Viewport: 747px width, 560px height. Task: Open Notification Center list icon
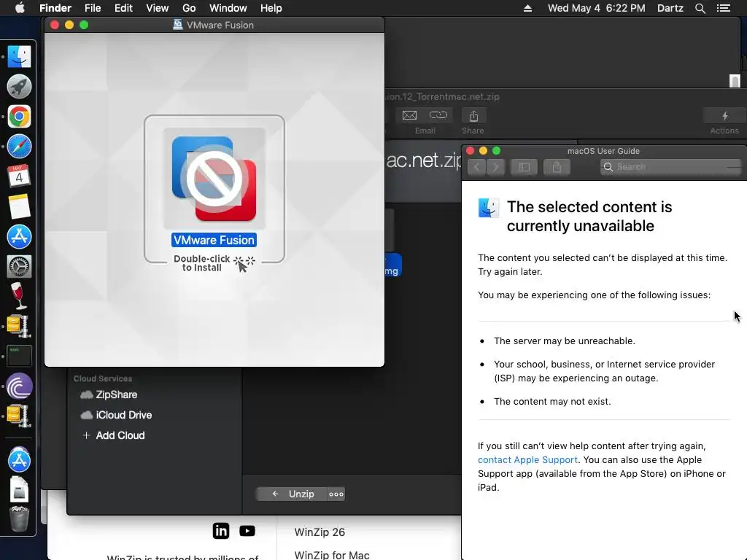(724, 8)
